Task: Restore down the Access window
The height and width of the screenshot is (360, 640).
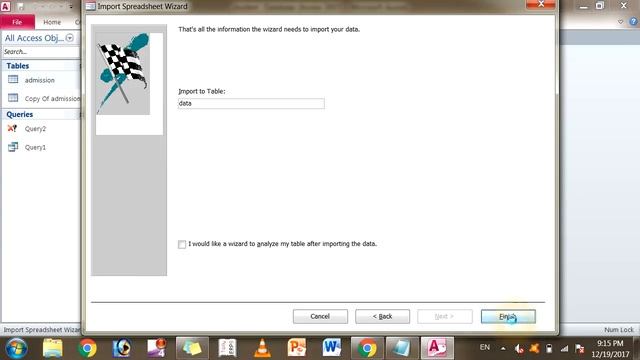Action: pyautogui.click(x=600, y=6)
